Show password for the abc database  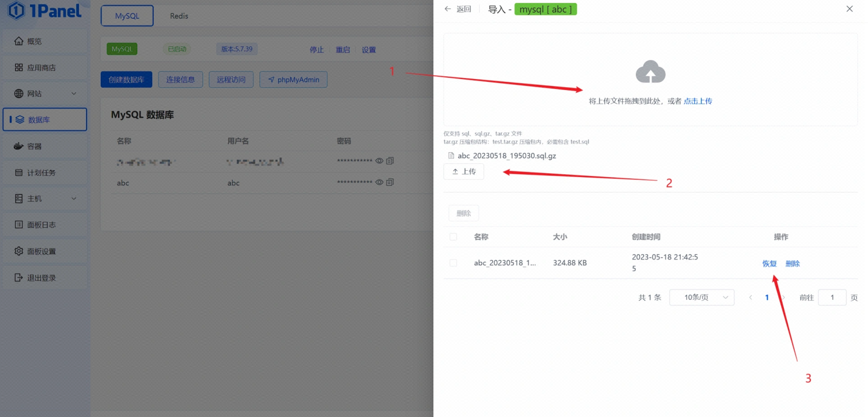tap(379, 182)
